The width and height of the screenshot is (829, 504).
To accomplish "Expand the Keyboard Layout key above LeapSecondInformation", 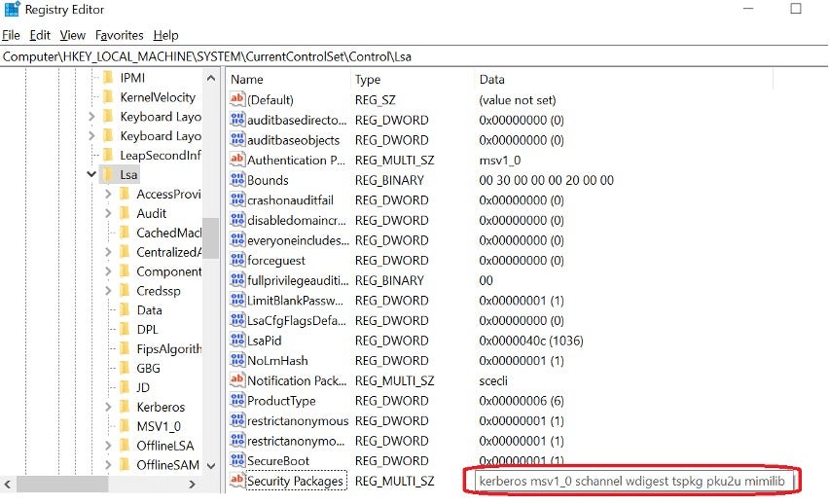I will [x=91, y=136].
